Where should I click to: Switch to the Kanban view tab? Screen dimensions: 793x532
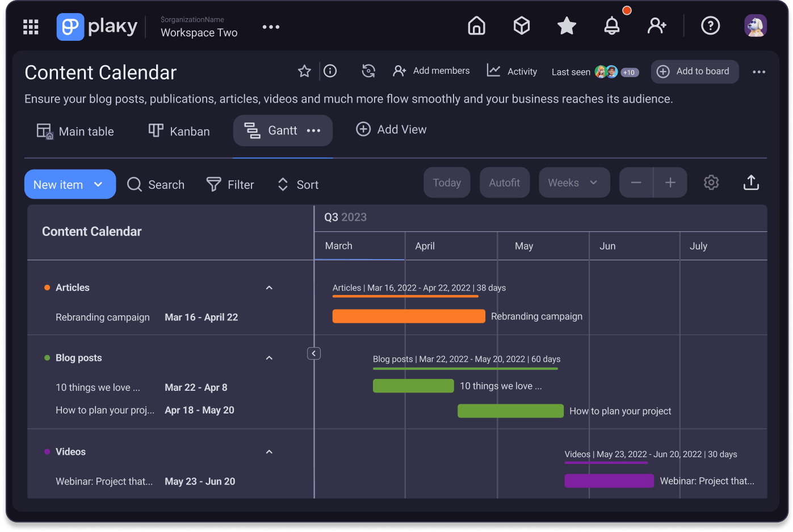click(179, 131)
